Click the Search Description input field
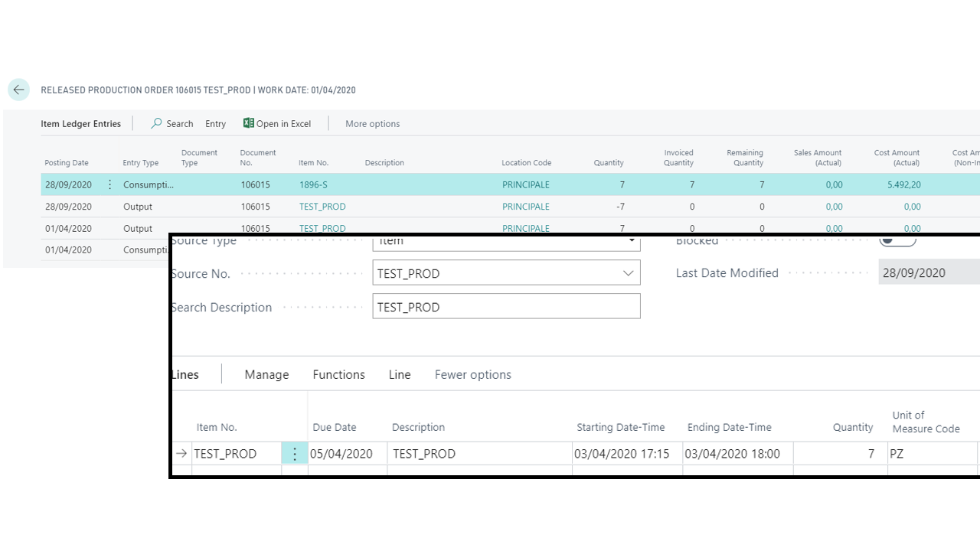This screenshot has width=980, height=551. 506,307
